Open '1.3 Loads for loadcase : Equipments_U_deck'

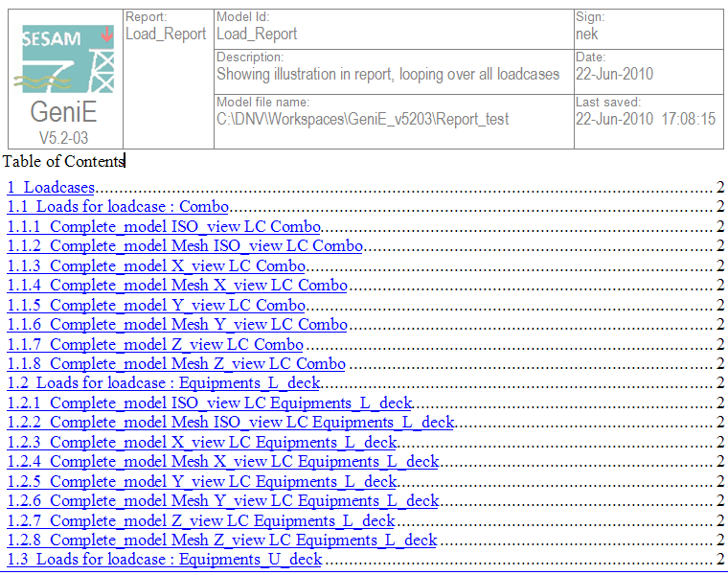click(x=165, y=559)
